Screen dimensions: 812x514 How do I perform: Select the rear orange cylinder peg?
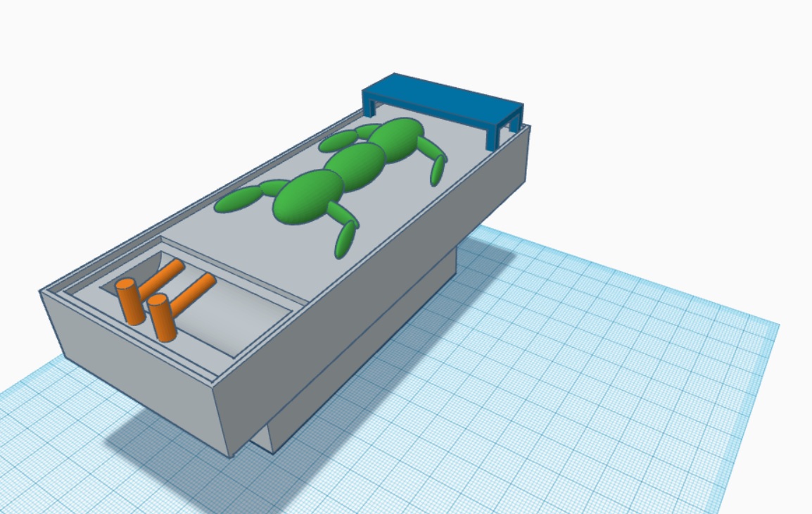pos(129,301)
